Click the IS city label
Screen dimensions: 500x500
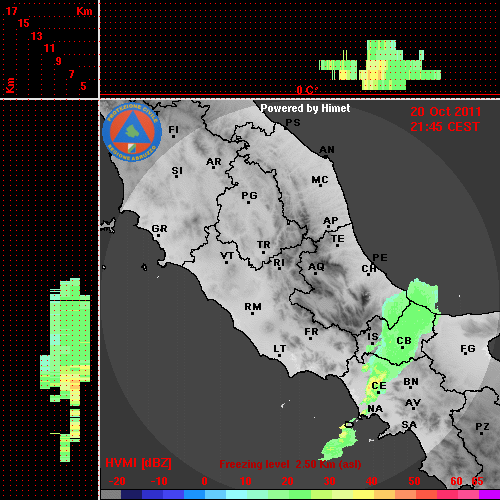[x=373, y=337]
